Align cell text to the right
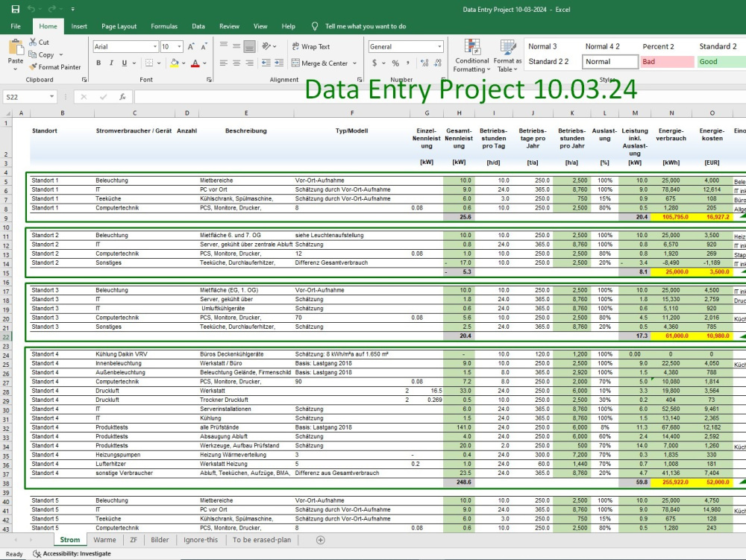 tap(249, 63)
